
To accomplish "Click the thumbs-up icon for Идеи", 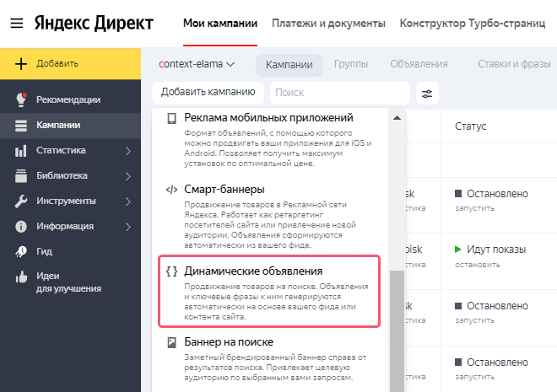I will [x=21, y=277].
